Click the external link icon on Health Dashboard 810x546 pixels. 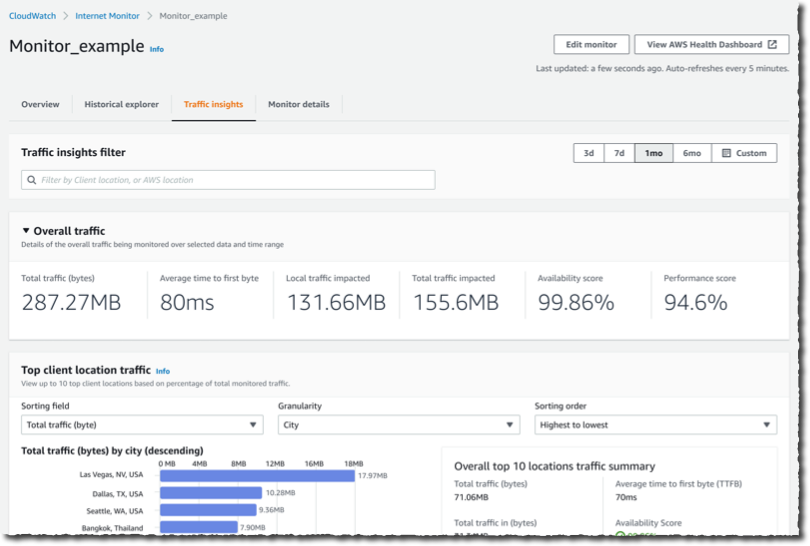(x=772, y=45)
